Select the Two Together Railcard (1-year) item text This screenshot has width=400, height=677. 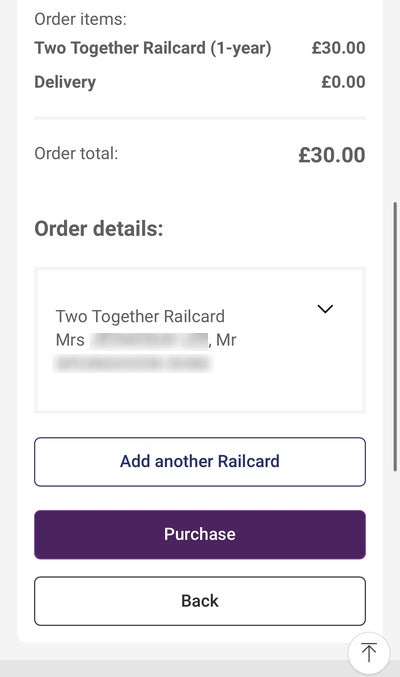(x=153, y=48)
